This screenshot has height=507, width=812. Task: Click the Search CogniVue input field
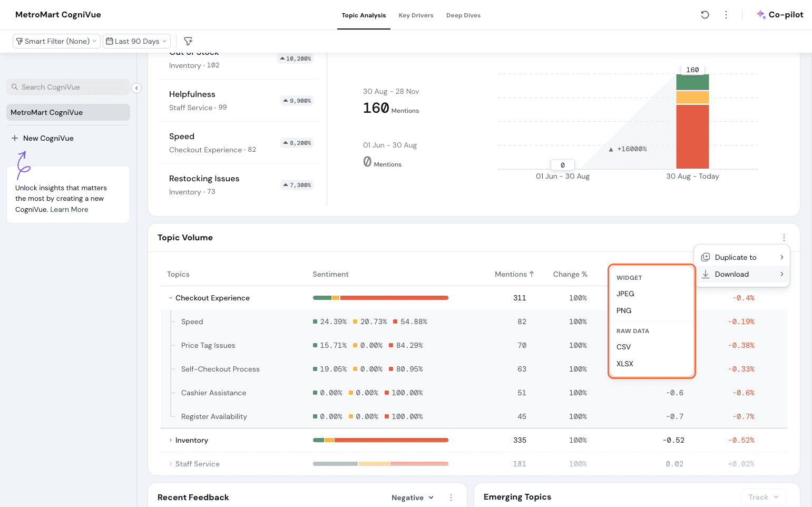69,87
